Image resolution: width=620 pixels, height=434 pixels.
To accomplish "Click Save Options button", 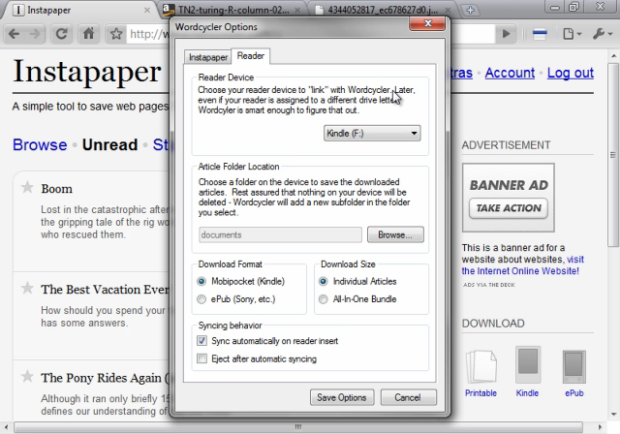I will 342,397.
